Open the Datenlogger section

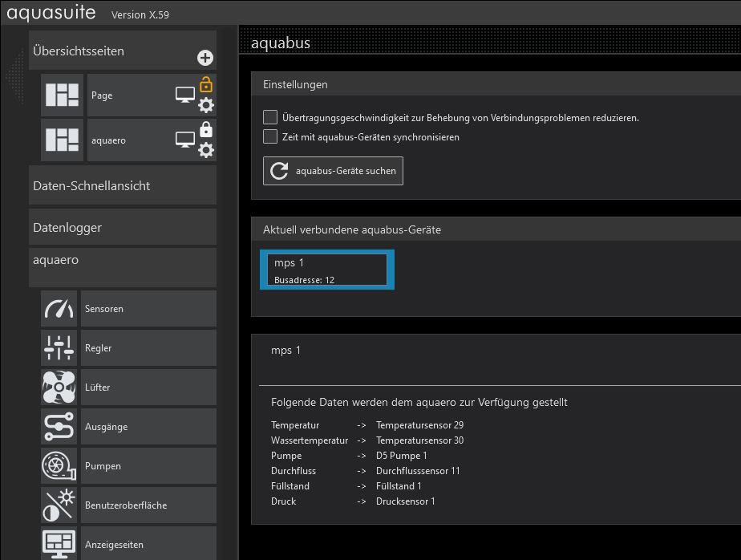point(123,228)
